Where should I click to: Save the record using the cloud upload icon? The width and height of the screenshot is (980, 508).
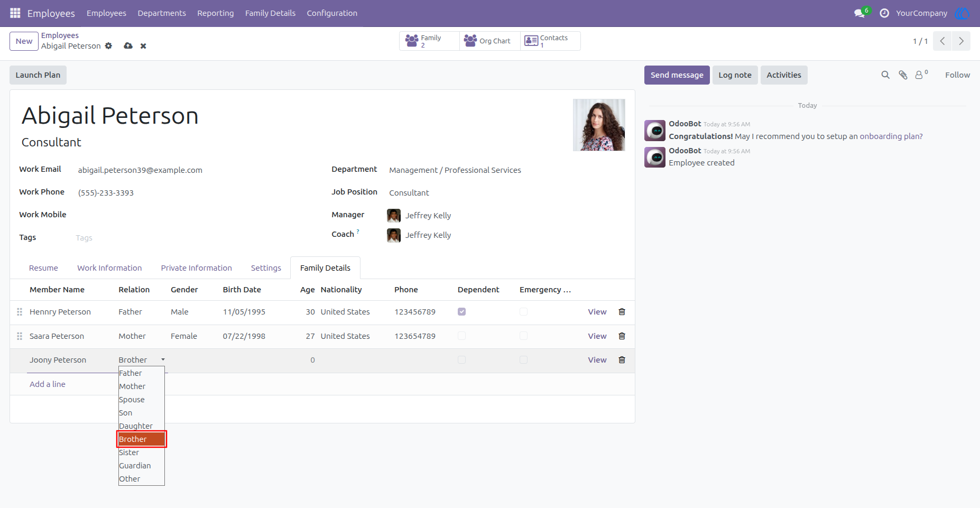(128, 46)
